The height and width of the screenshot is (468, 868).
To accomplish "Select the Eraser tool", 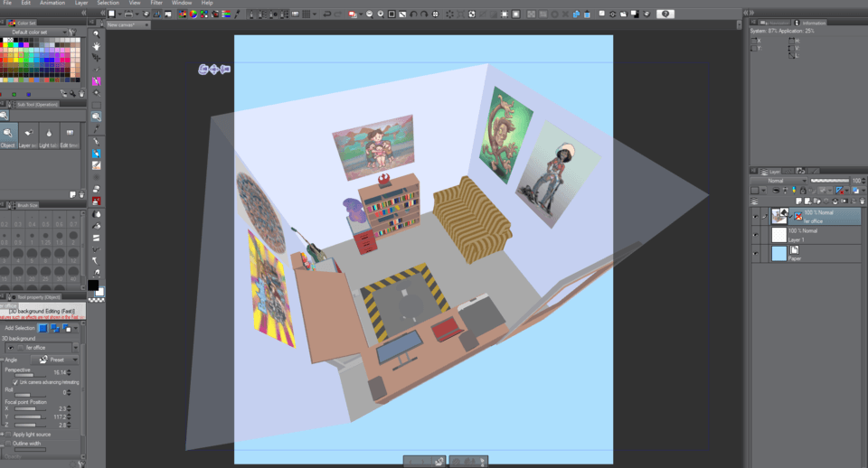I will tap(97, 189).
